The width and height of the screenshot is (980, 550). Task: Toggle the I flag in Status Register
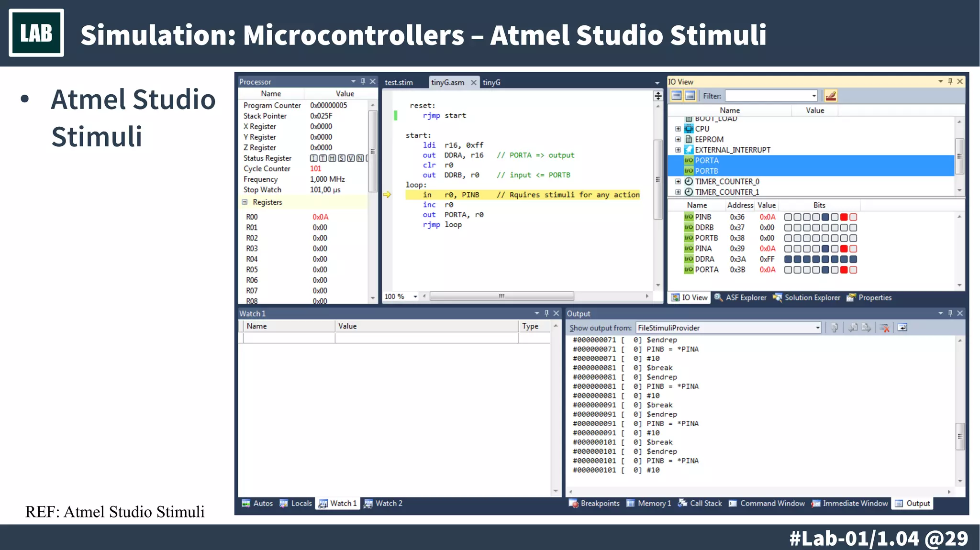click(313, 158)
